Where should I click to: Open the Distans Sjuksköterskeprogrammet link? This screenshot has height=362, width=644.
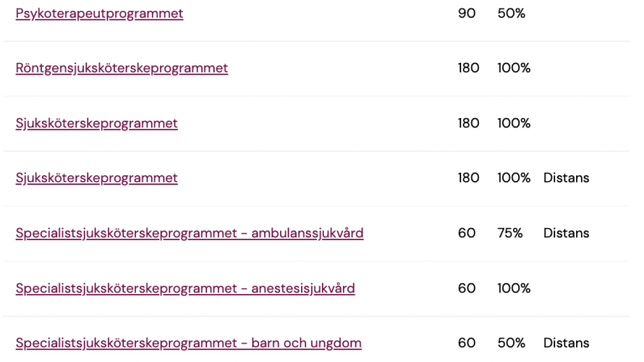(x=96, y=178)
